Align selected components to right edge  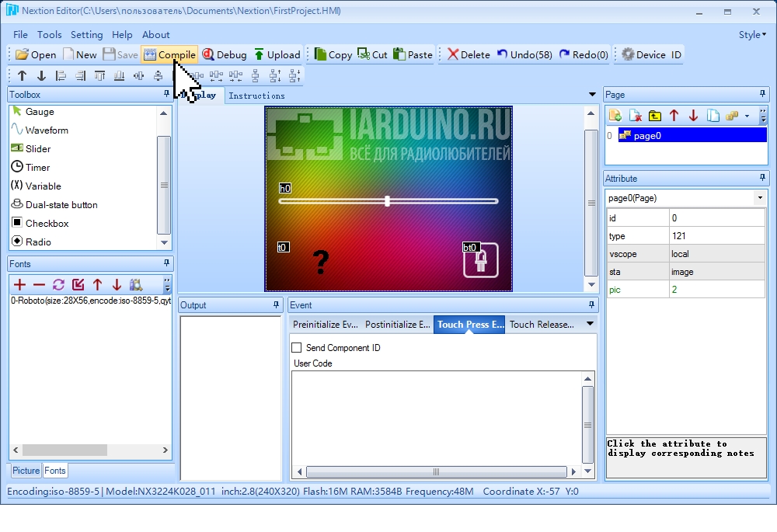[x=80, y=75]
